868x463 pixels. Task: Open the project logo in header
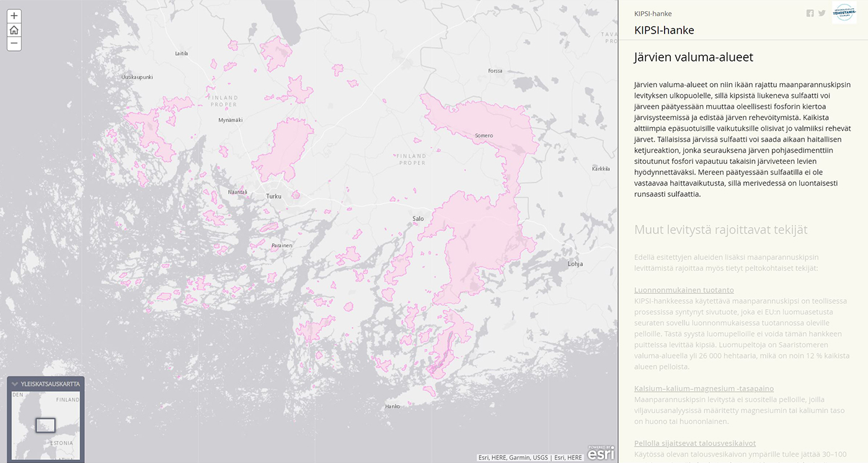point(844,14)
